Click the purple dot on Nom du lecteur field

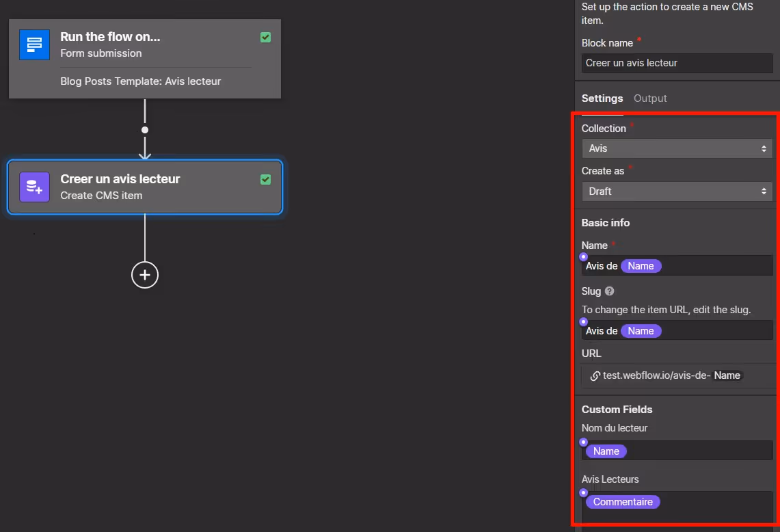click(x=584, y=442)
